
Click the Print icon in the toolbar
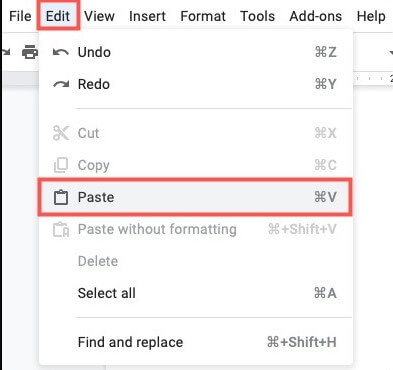tap(30, 52)
